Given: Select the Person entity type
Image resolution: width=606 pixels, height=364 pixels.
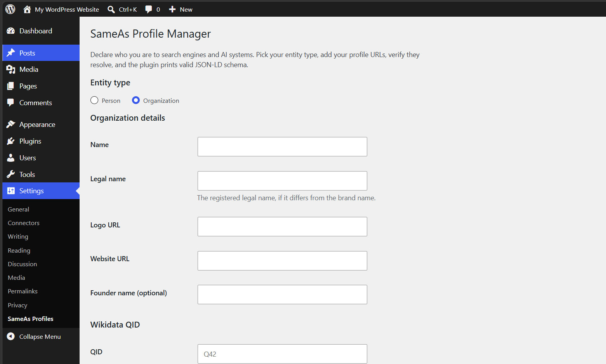Looking at the screenshot, I should click(x=94, y=100).
